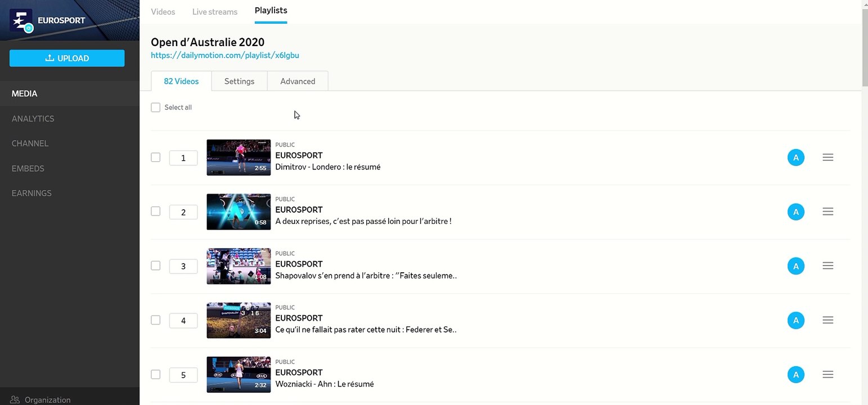Image resolution: width=868 pixels, height=405 pixels.
Task: Click the 1:08 Shapovalov video thumbnail
Action: pos(239,266)
